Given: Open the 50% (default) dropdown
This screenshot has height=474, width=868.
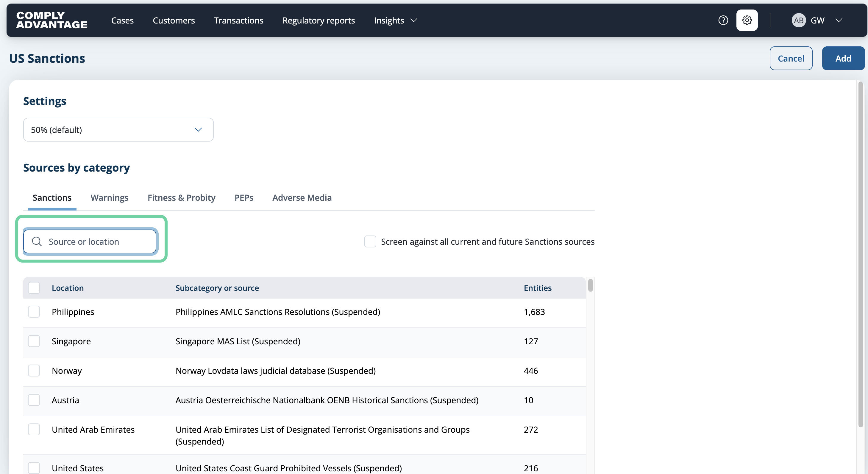Looking at the screenshot, I should (x=118, y=130).
